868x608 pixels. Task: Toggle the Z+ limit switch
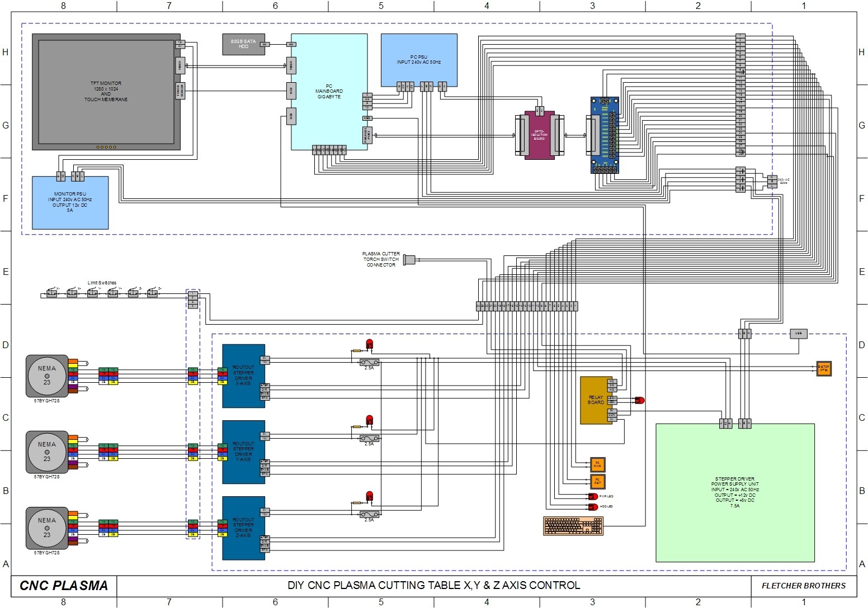(152, 293)
